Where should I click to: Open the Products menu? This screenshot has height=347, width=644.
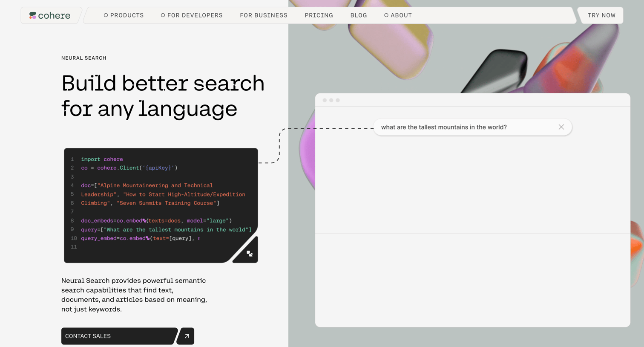(x=124, y=15)
